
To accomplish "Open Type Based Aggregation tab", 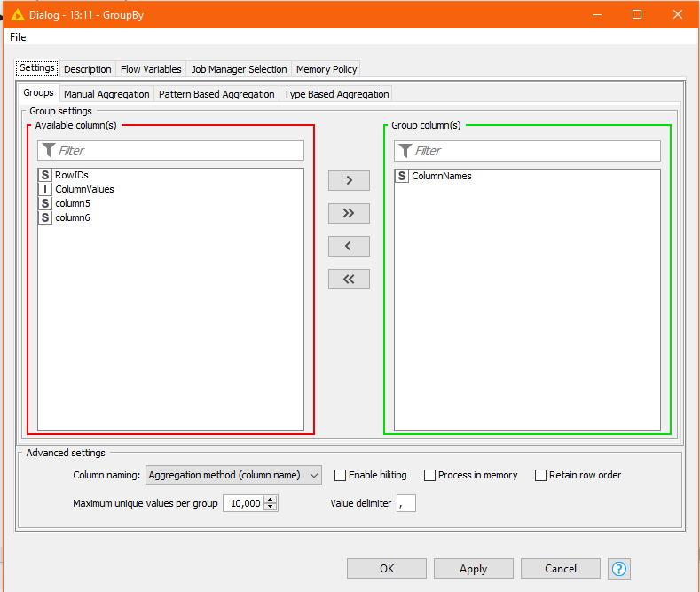I will click(336, 94).
